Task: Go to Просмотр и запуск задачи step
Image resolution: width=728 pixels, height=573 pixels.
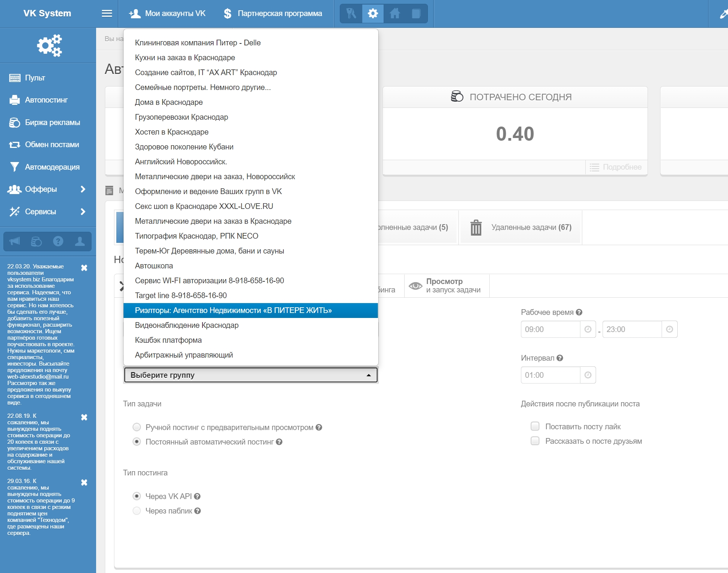Action: click(x=447, y=286)
